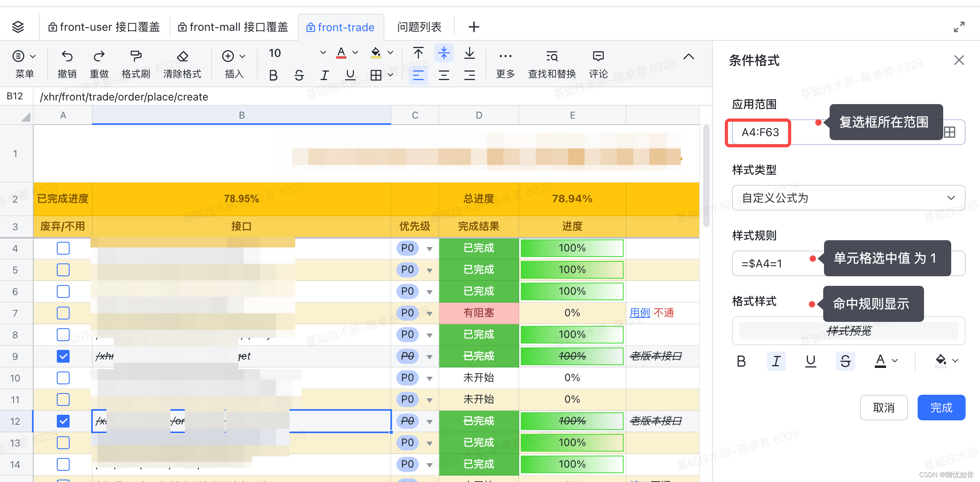Uncheck the checkbox in row 9

click(63, 356)
